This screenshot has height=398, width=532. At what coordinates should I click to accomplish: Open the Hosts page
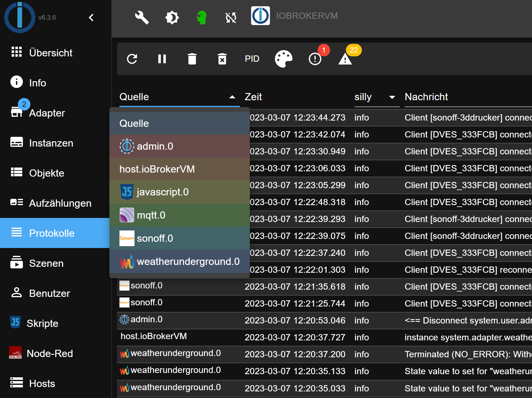pos(55,383)
